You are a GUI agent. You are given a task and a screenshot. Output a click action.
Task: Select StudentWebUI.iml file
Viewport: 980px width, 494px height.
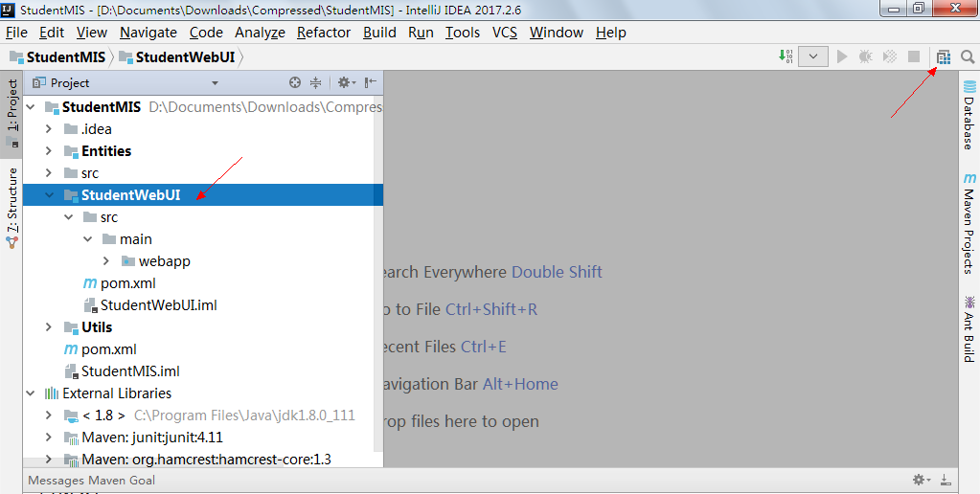[150, 305]
